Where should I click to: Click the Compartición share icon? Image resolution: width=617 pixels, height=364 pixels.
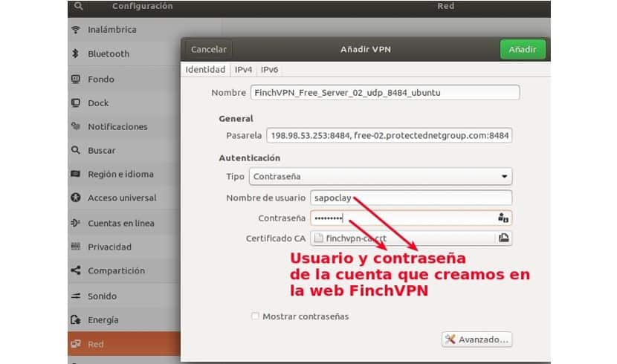(76, 270)
